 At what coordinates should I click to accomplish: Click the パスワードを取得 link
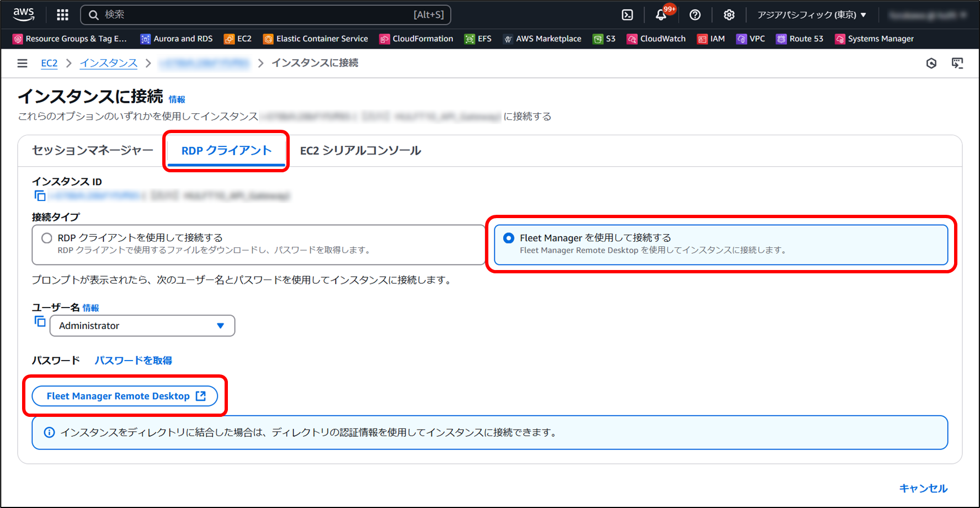(133, 361)
